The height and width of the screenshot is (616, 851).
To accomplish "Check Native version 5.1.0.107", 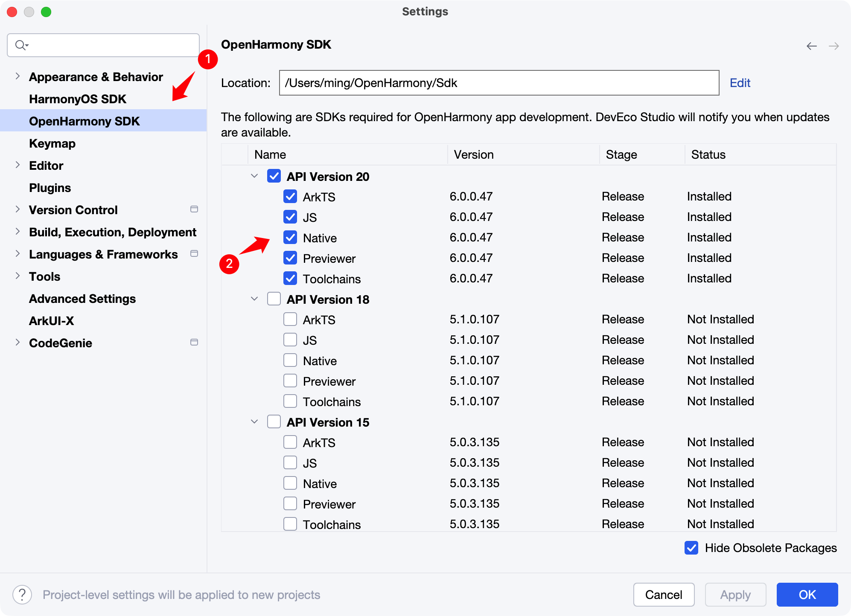I will point(290,360).
